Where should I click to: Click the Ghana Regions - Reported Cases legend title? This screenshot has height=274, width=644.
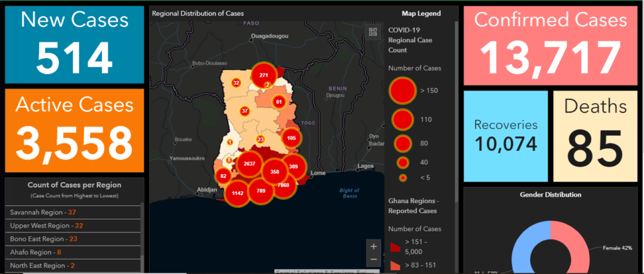(413, 206)
